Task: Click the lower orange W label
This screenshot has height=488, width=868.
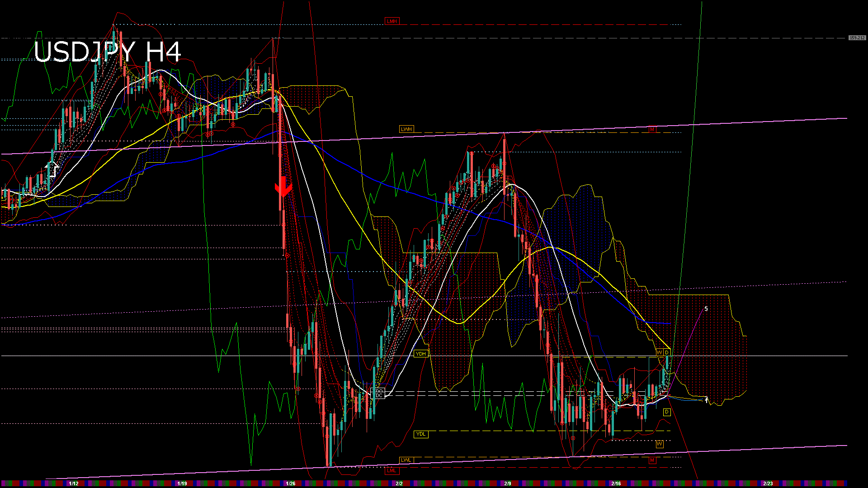Action: [x=659, y=444]
